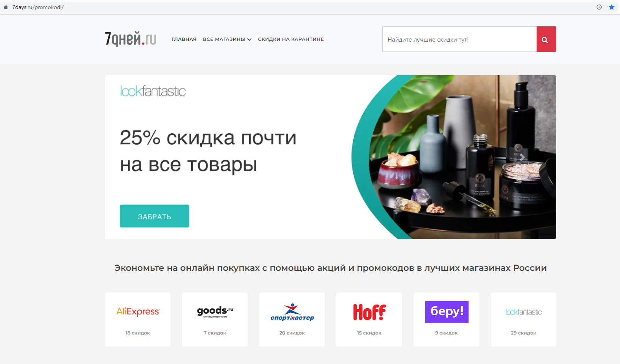Viewport: 620px width, 364px height.
Task: Open the zoom indicator icon in address bar
Action: pos(599,7)
